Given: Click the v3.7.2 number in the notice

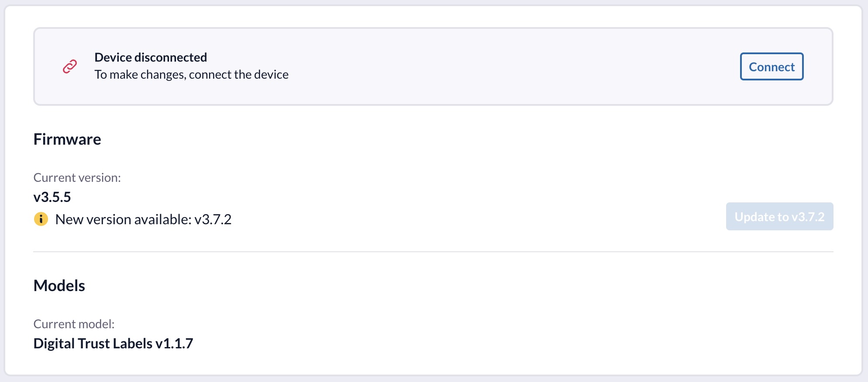Looking at the screenshot, I should coord(213,219).
